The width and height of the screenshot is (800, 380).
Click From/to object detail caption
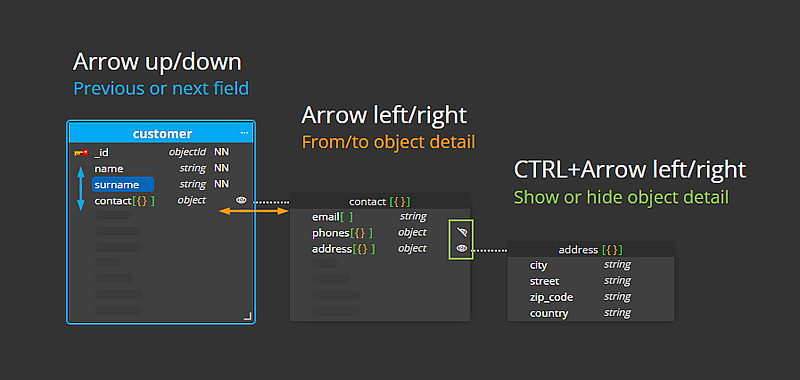pos(388,142)
